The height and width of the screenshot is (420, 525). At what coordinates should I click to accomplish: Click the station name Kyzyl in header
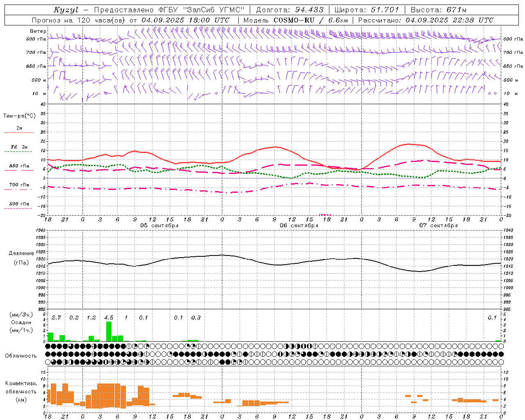click(x=66, y=10)
